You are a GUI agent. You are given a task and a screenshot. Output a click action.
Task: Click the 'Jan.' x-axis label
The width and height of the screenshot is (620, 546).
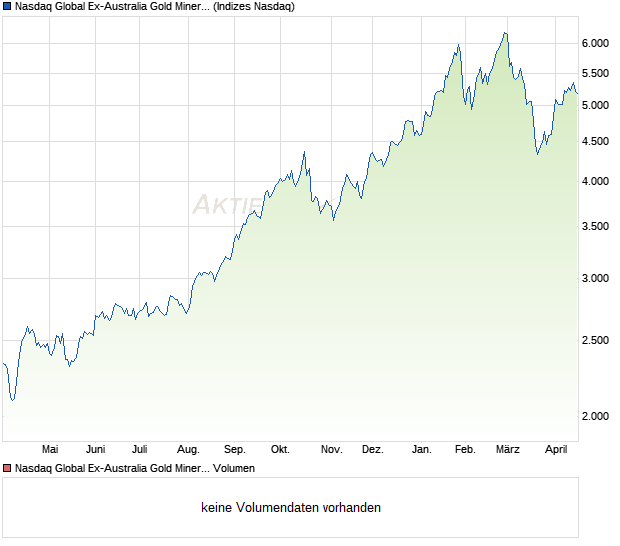click(422, 449)
